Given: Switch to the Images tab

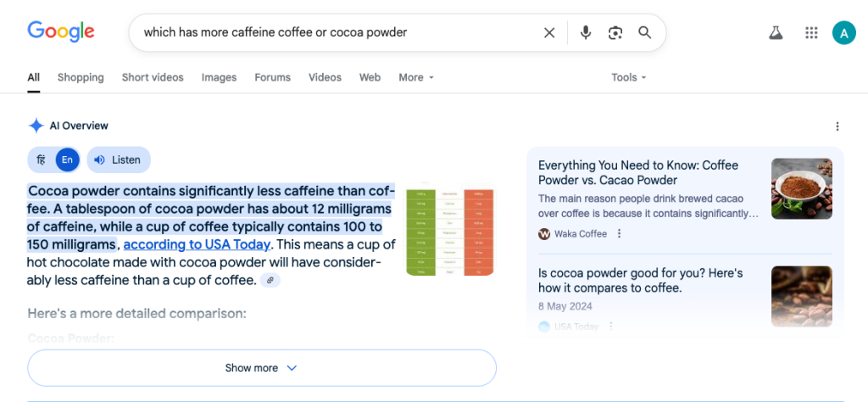Looking at the screenshot, I should 220,77.
